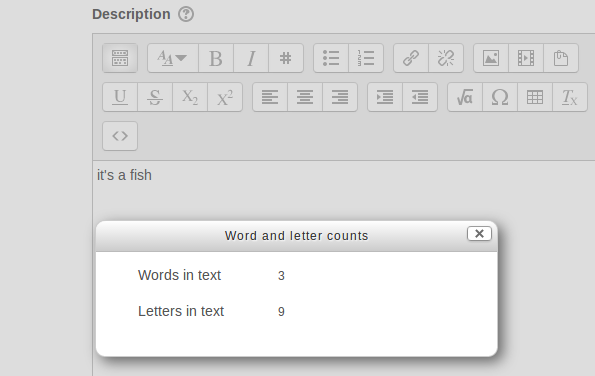Open the insert image tool
595x376 pixels.
click(491, 58)
